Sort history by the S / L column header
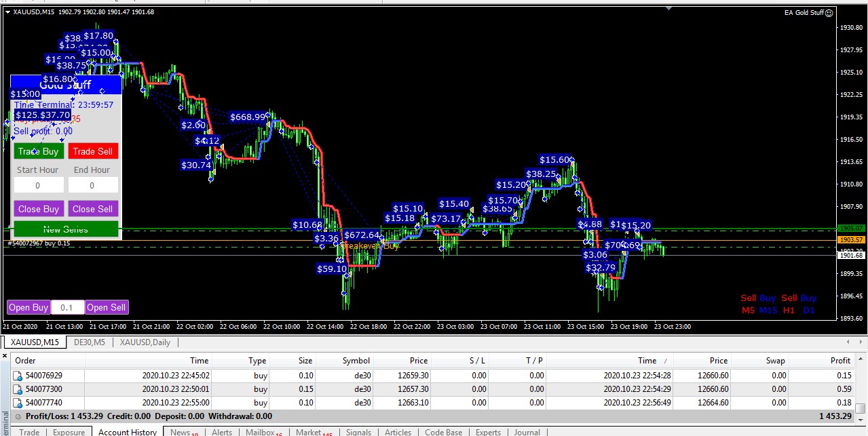The image size is (868, 436). pyautogui.click(x=460, y=361)
